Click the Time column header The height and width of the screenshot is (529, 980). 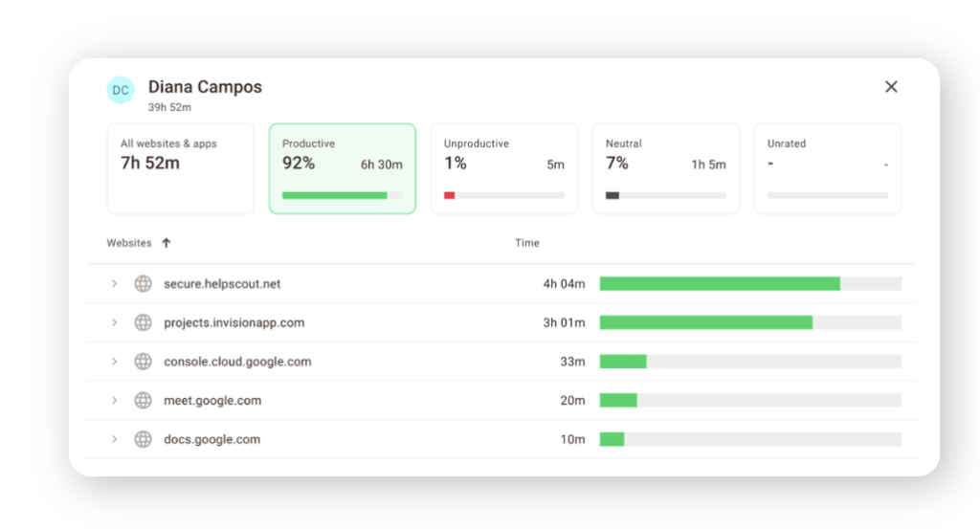(x=527, y=243)
